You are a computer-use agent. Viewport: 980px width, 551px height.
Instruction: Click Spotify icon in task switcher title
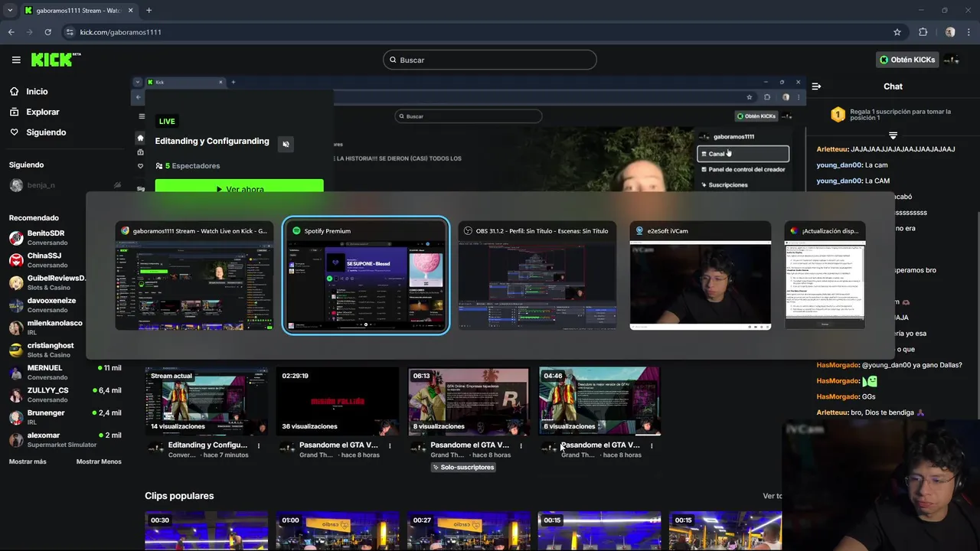pyautogui.click(x=296, y=230)
